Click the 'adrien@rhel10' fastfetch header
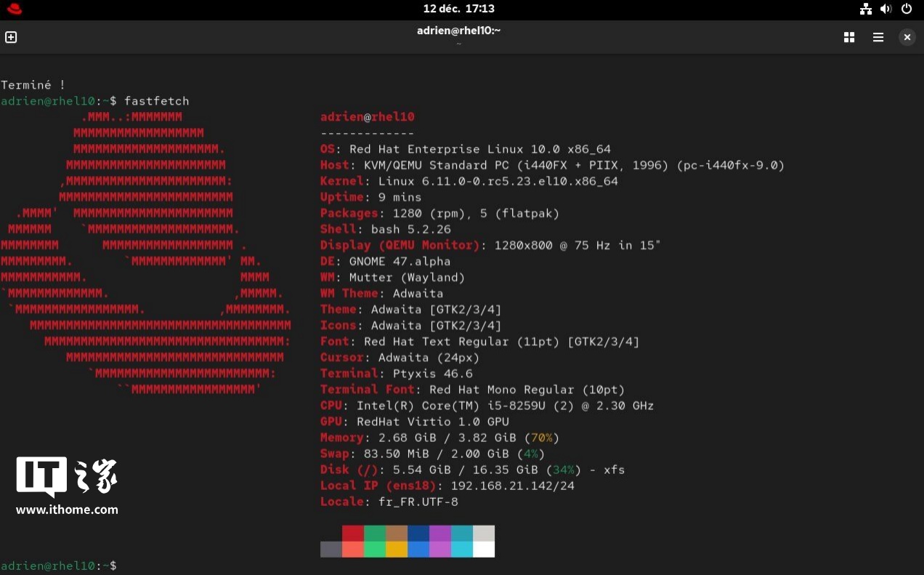924x575 pixels. (x=368, y=117)
